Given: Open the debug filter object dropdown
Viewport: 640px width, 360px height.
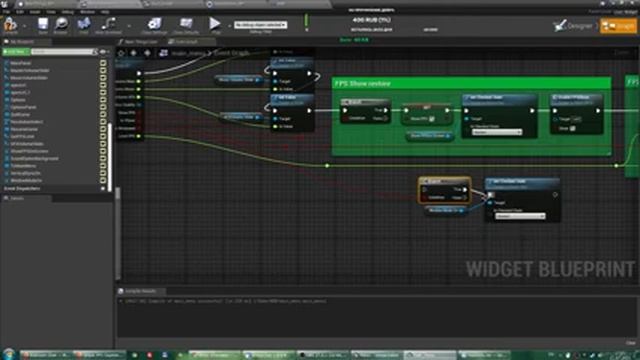Looking at the screenshot, I should point(260,24).
